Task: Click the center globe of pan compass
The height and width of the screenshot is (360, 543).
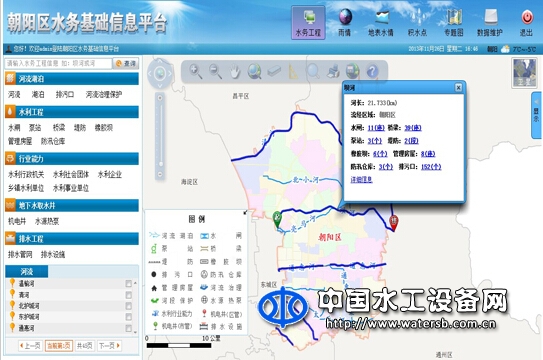Action: (160, 73)
